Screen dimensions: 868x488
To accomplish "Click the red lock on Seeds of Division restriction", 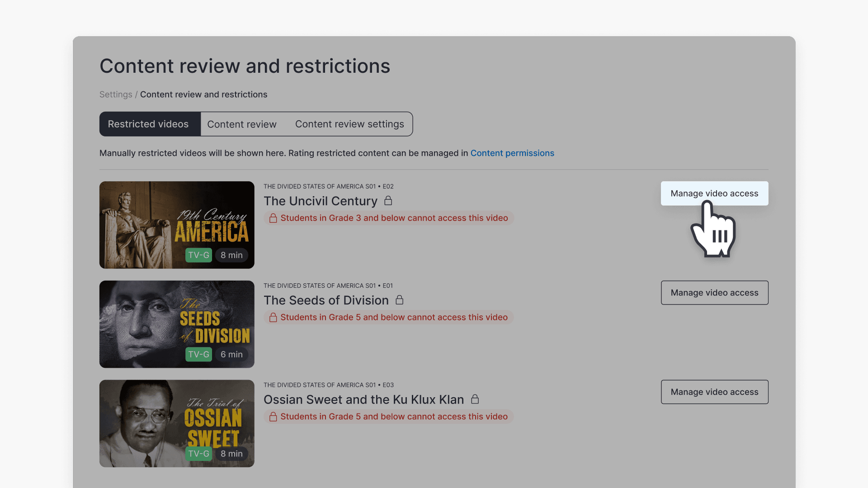I will (273, 317).
